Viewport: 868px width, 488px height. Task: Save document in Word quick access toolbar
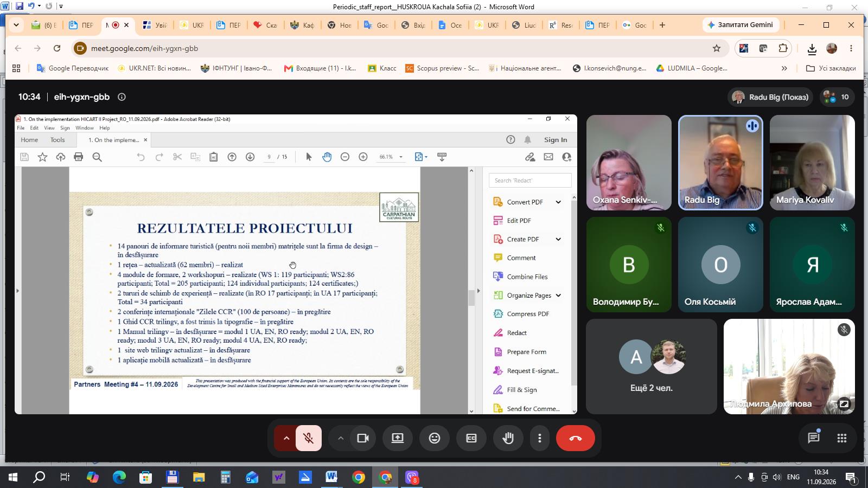point(20,7)
